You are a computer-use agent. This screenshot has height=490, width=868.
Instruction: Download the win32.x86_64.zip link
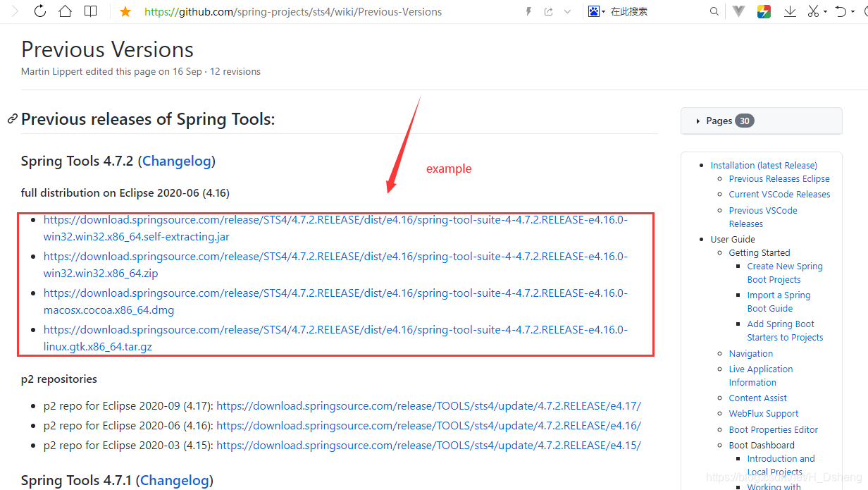pos(335,265)
